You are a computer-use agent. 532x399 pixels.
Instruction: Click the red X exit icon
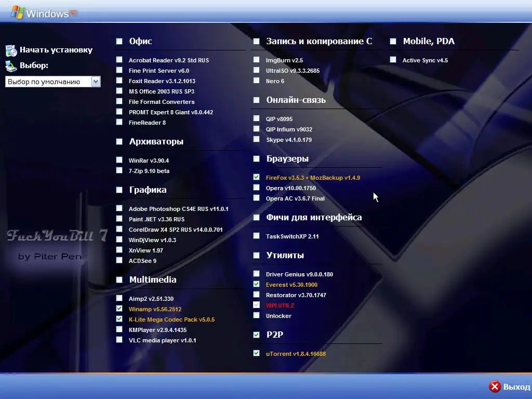point(495,387)
